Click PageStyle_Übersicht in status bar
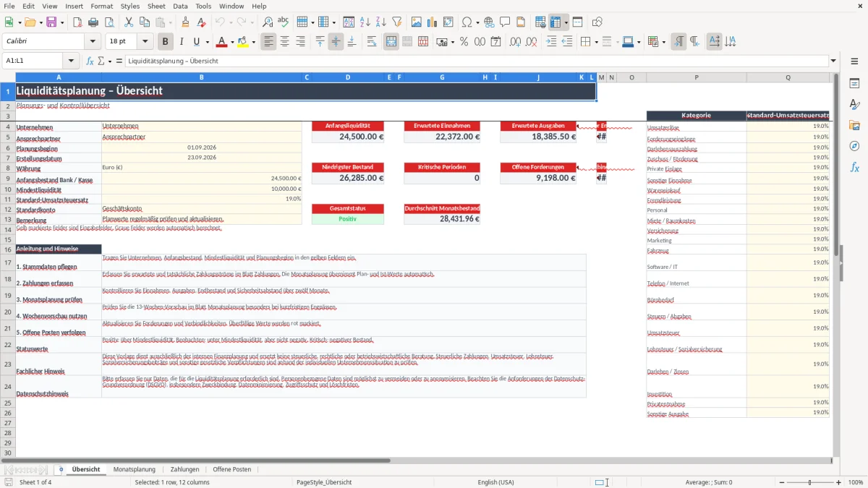This screenshot has height=488, width=868. coord(324,482)
